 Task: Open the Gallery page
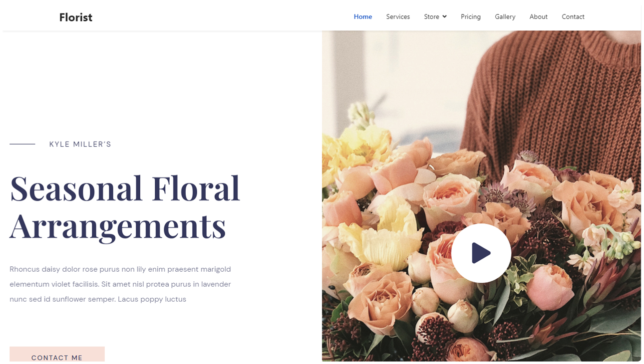[505, 16]
